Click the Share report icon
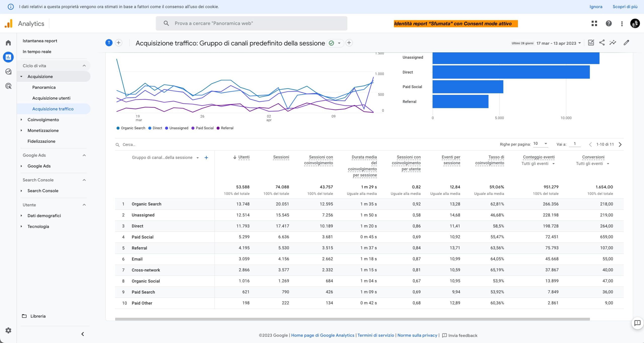The image size is (644, 343). coord(602,43)
